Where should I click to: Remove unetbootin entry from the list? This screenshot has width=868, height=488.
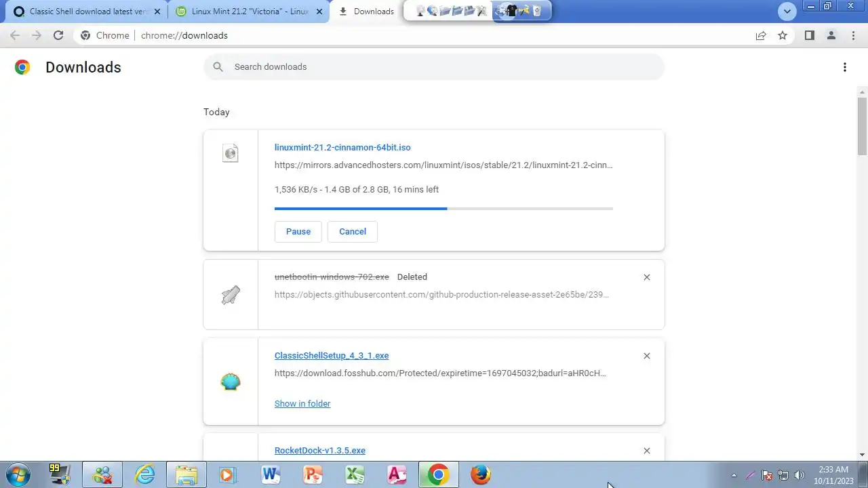tap(647, 277)
